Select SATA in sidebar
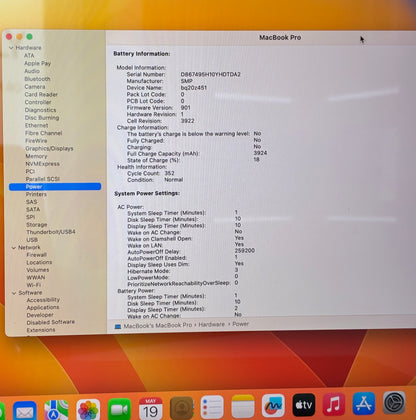Screen dimensions: 416x420 (x=33, y=209)
